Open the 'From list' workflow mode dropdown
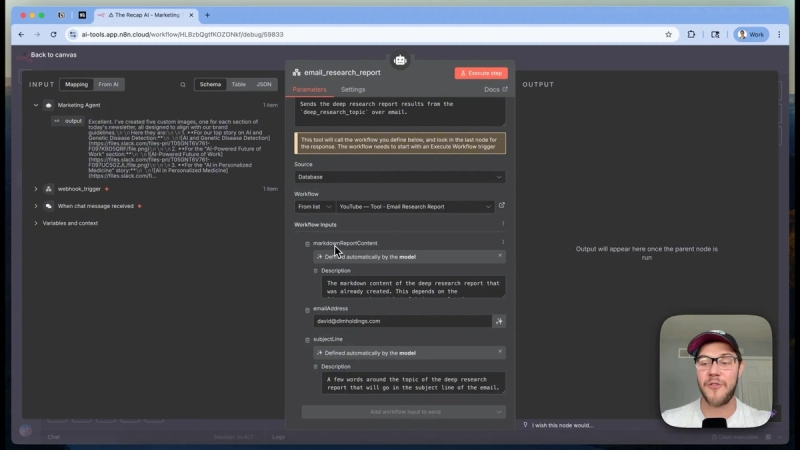 tap(315, 207)
